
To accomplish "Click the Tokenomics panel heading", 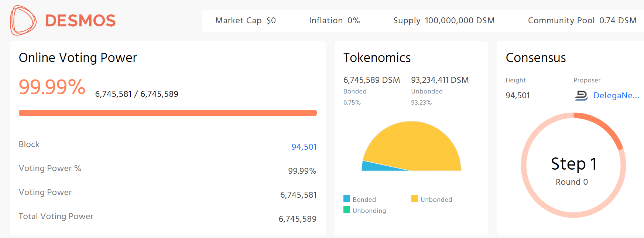I will pos(377,58).
